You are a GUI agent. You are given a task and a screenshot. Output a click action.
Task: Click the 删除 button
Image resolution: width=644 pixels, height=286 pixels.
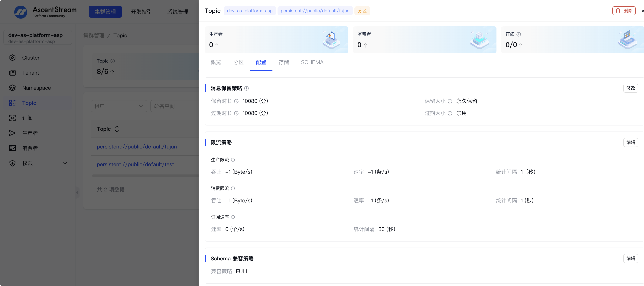click(x=624, y=11)
